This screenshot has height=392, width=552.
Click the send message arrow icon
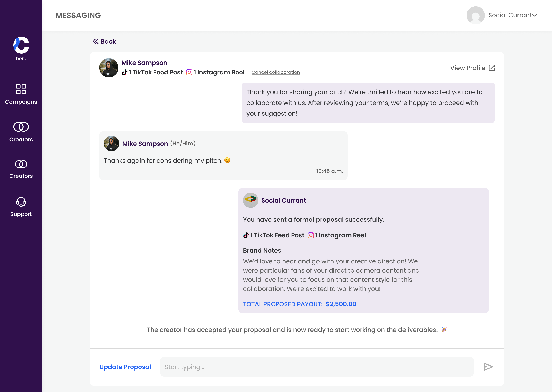[488, 367]
